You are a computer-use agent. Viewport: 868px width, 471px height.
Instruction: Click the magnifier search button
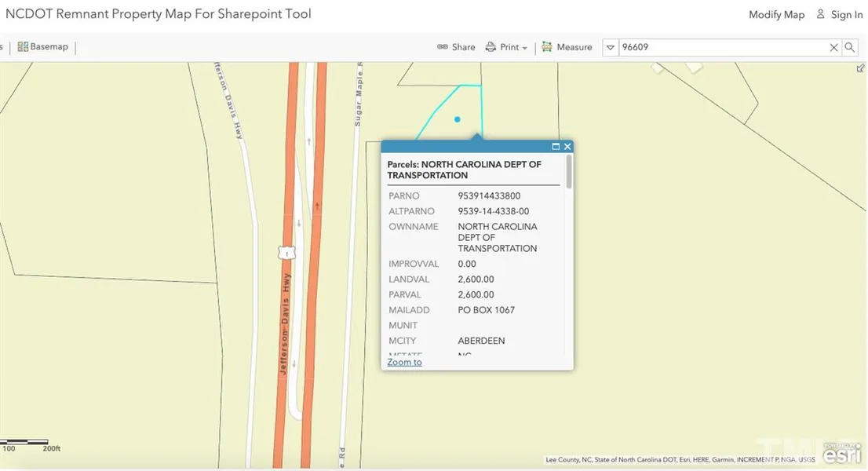pos(850,48)
